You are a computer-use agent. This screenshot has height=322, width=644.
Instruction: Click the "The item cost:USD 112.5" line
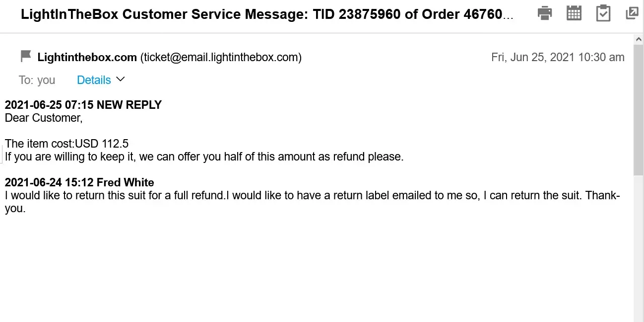[67, 144]
